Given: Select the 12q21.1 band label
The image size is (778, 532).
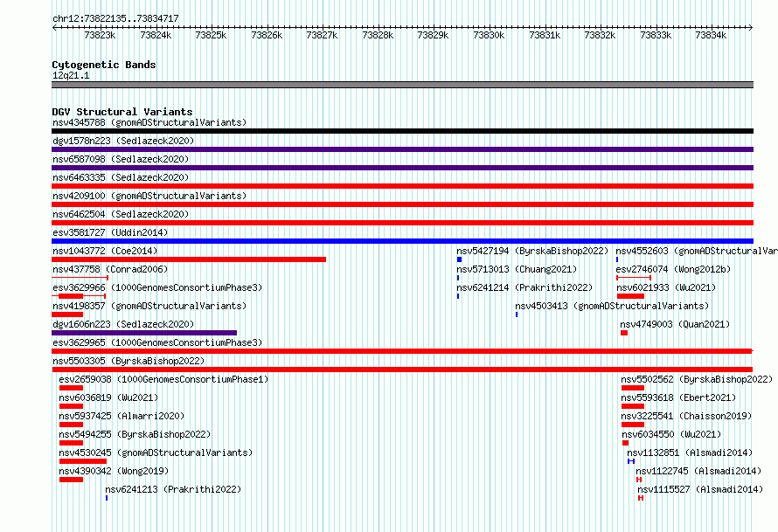Looking at the screenshot, I should (x=71, y=75).
